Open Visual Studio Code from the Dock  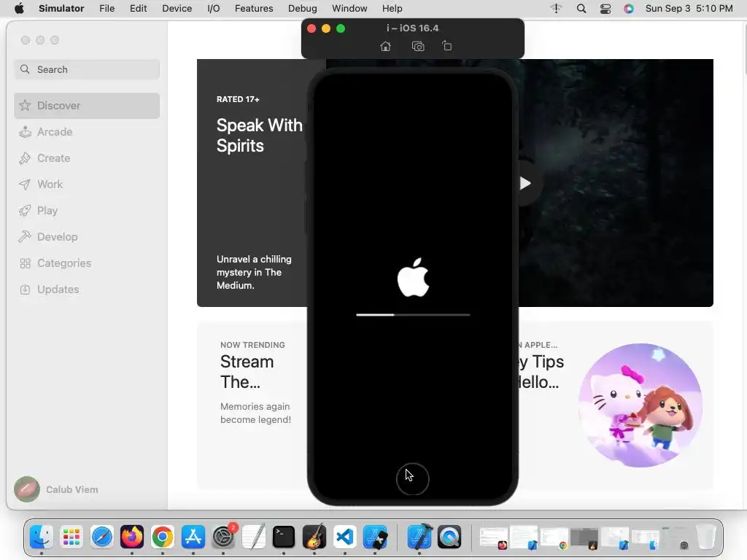click(x=345, y=537)
